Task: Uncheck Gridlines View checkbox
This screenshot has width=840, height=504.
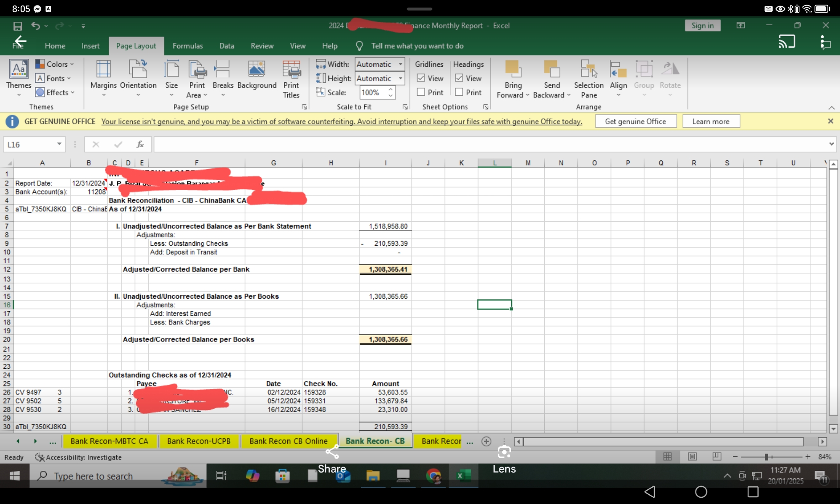Action: click(421, 78)
